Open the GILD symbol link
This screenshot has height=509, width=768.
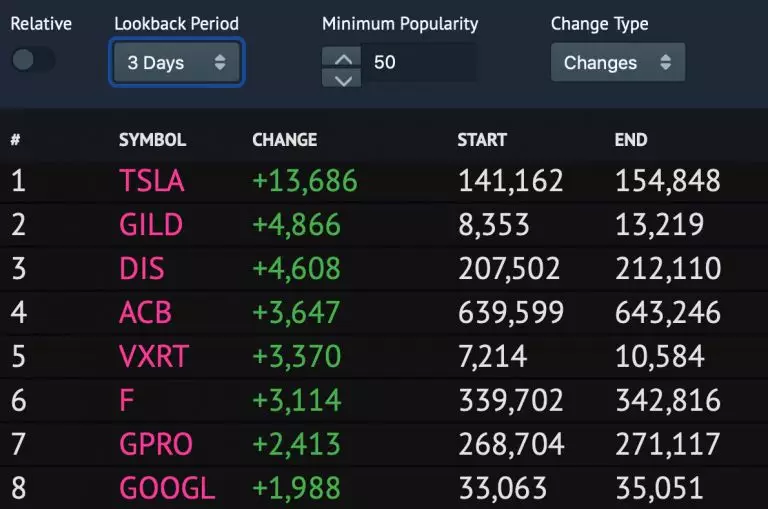(x=151, y=224)
